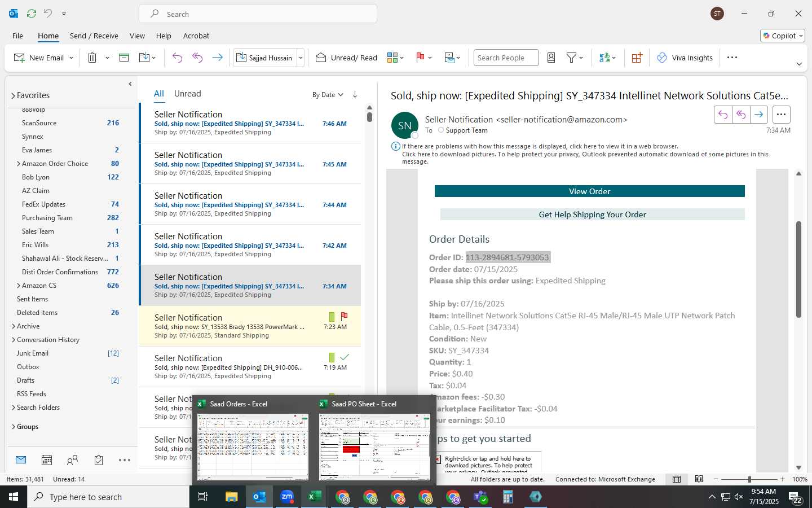
Task: Click reading pane Forward icon
Action: [759, 115]
